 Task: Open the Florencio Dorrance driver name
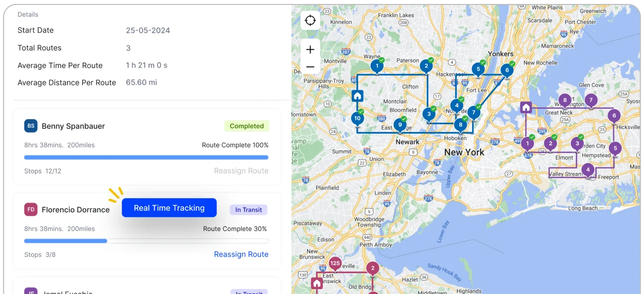(76, 210)
